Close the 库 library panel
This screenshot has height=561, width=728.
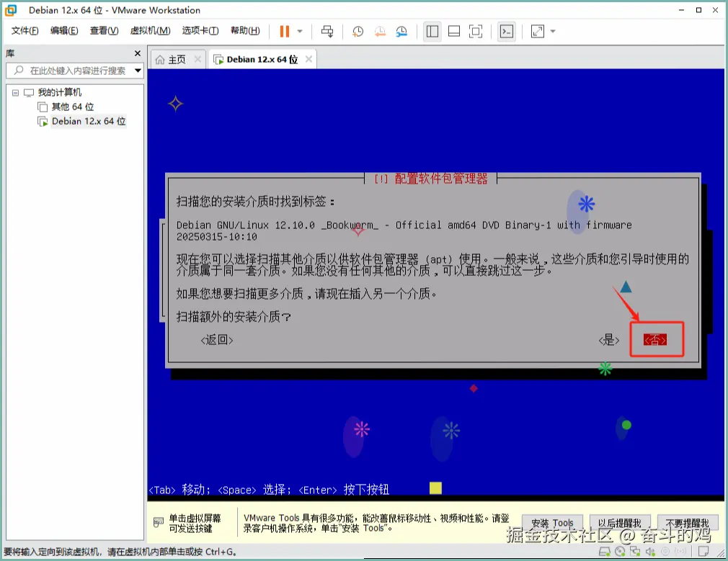coord(138,53)
